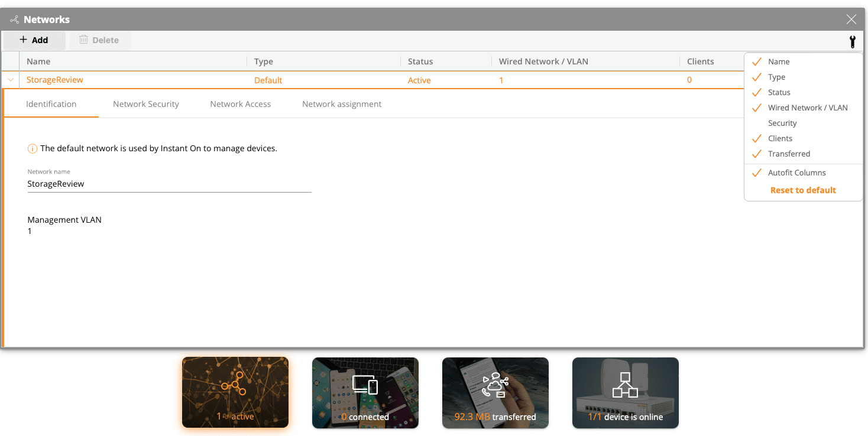Open the Network Access tab
This screenshot has width=868, height=436.
pos(241,104)
